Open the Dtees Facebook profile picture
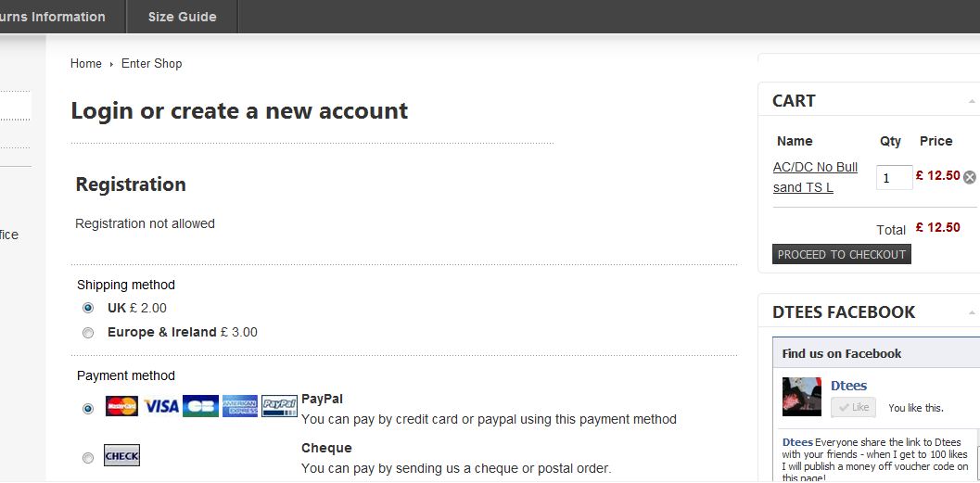 tap(801, 396)
